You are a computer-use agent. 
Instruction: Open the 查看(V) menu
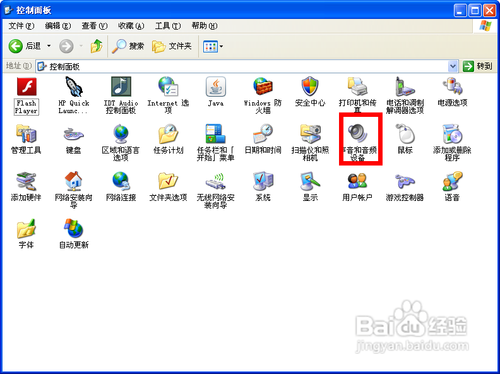click(x=95, y=26)
